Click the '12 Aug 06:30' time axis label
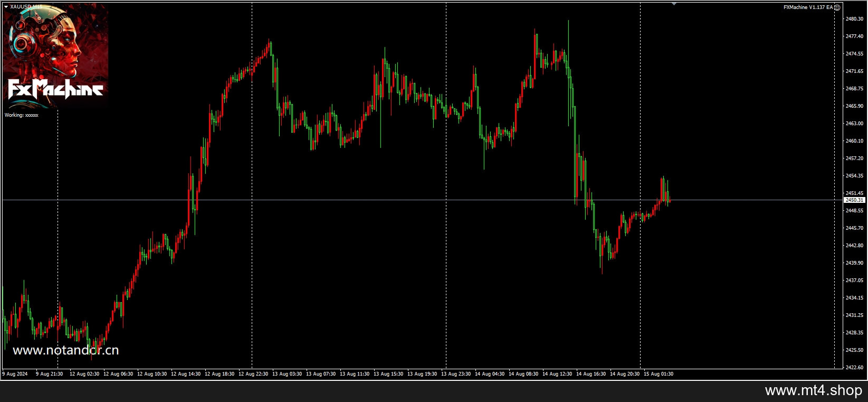Image resolution: width=868 pixels, height=402 pixels. pos(118,374)
